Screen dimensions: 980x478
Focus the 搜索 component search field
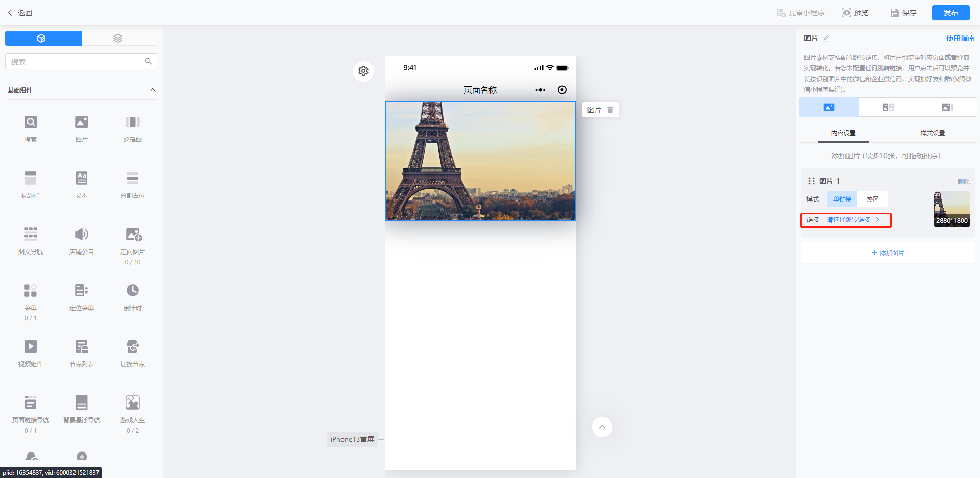tap(82, 61)
